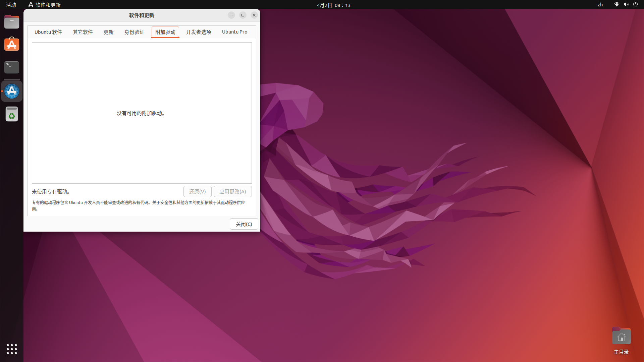Open the 主目录 home folder icon

coord(621,337)
